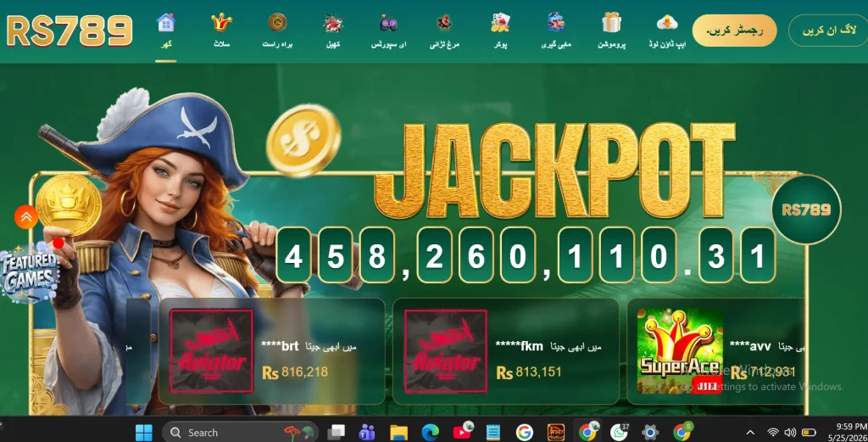868x442 pixels.
Task: Click the taskbar Search box
Action: (x=240, y=432)
